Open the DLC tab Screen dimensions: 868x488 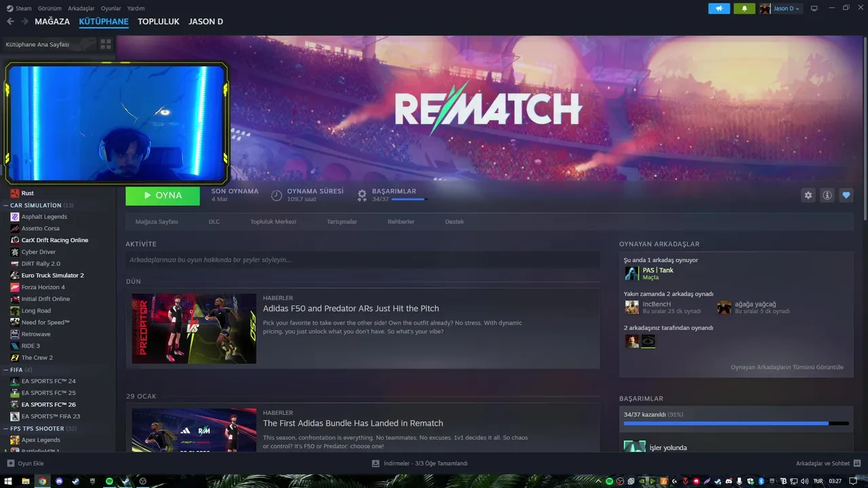click(214, 222)
